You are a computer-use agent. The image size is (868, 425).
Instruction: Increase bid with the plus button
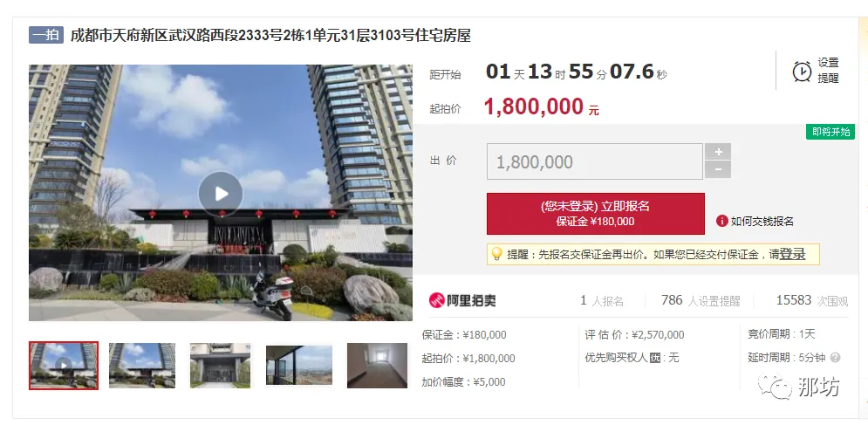point(718,152)
